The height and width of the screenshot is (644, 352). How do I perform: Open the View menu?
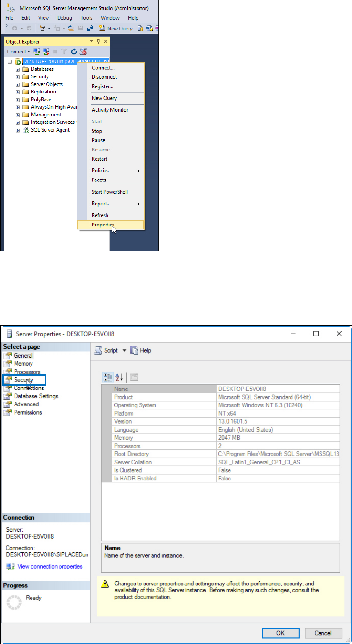pyautogui.click(x=44, y=18)
